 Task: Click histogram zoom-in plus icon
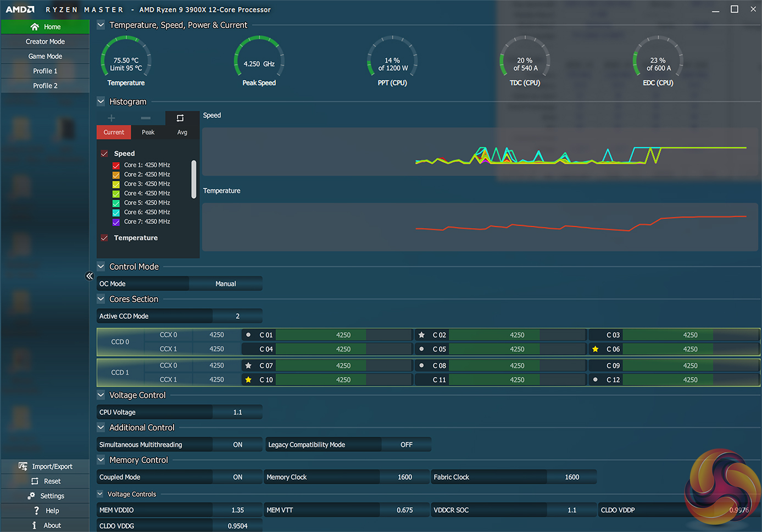(112, 118)
